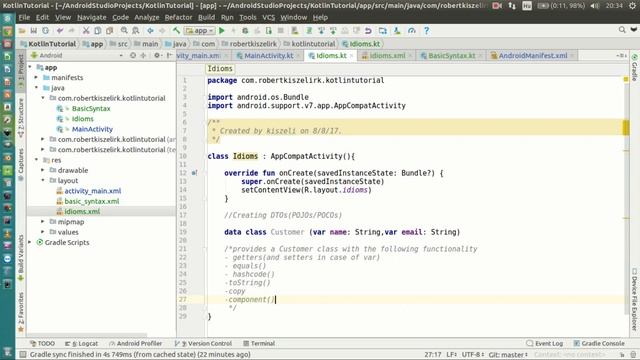This screenshot has height=360, width=640.
Task: Switch to the idioms.xml editor tab
Action: (387, 56)
